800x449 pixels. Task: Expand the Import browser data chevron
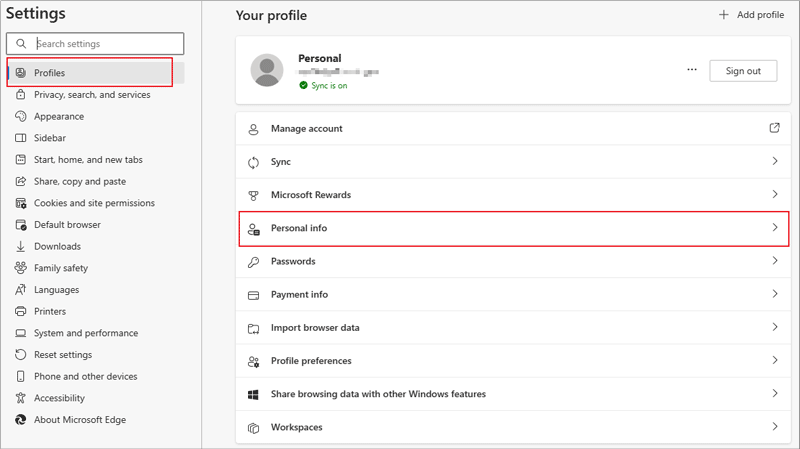click(775, 327)
